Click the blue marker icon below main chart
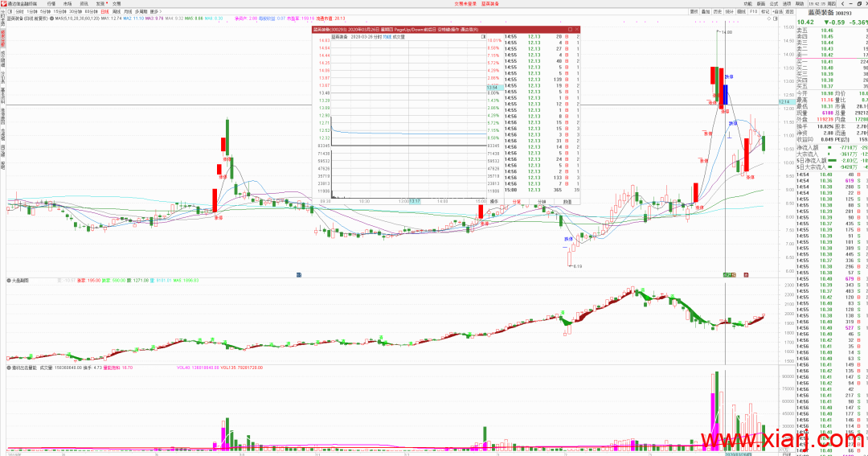868x456 pixels. [x=299, y=274]
